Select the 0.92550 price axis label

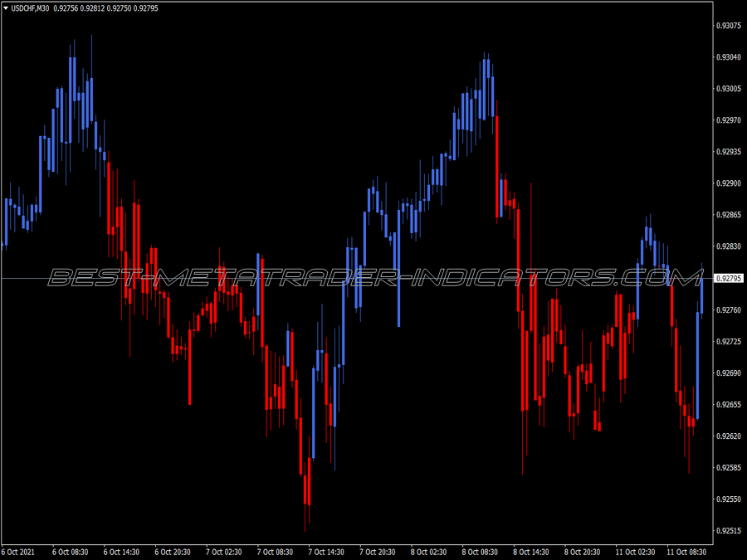click(x=729, y=499)
